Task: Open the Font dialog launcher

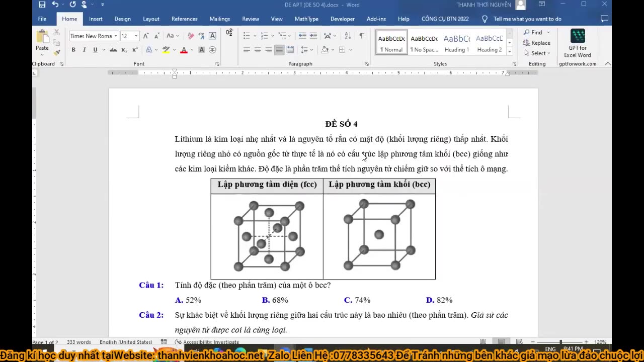Action: (217, 64)
